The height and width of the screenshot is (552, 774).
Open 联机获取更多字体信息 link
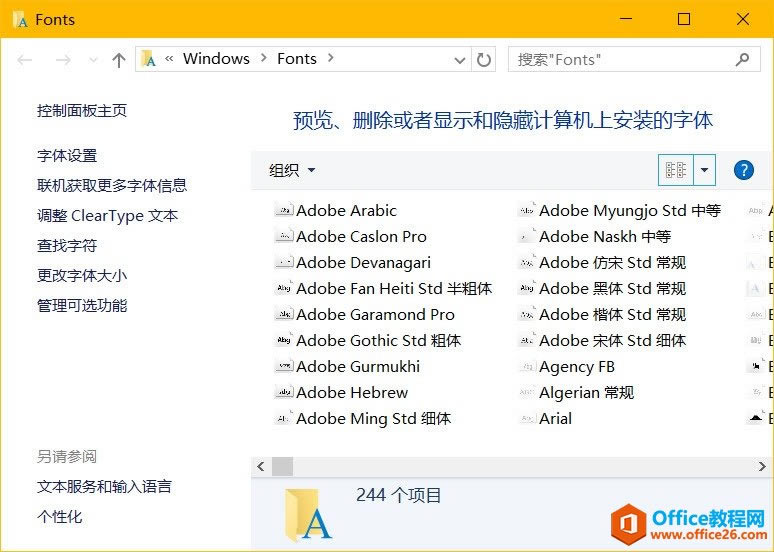(112, 186)
